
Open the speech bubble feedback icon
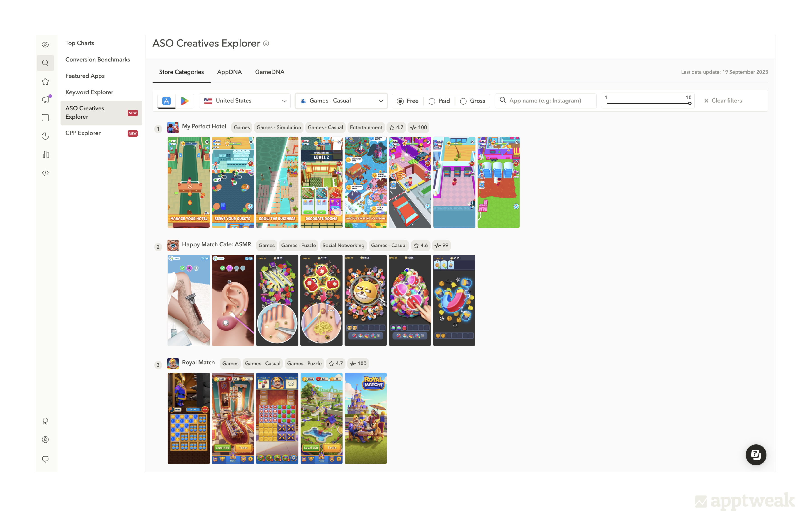click(x=45, y=459)
